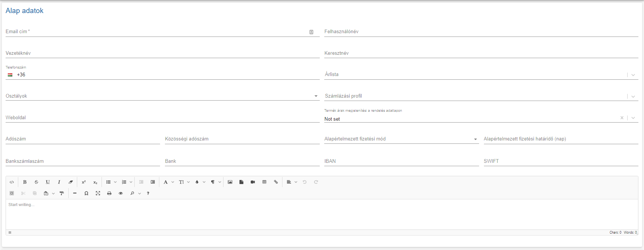Viewport: 644px width, 250px height.
Task: Toggle bold formatting in editor
Action: click(25, 182)
